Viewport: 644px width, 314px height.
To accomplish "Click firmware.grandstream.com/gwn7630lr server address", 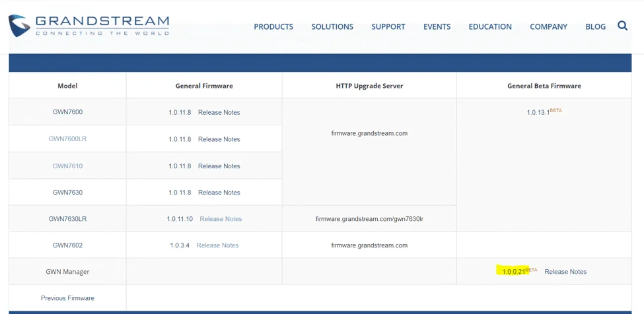I will coord(369,219).
